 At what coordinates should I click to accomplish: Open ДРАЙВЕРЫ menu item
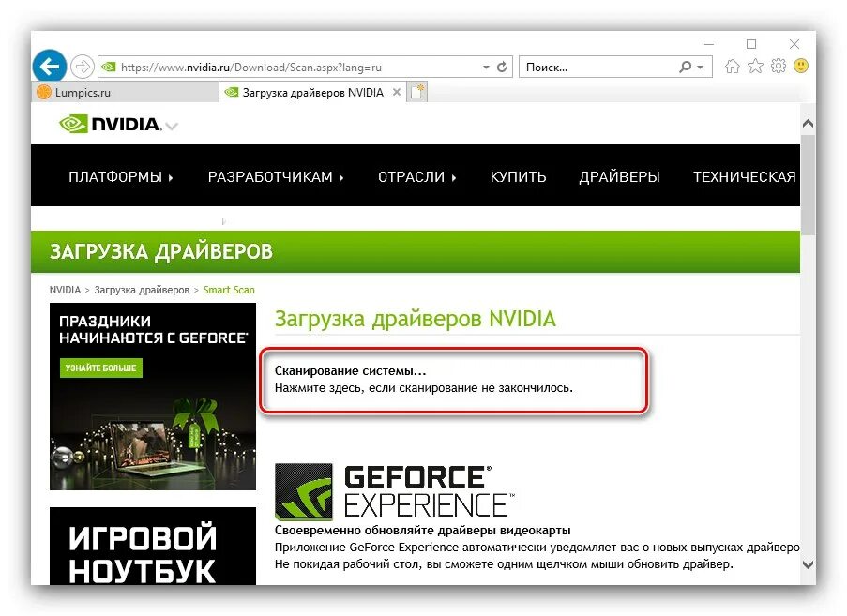coord(620,177)
